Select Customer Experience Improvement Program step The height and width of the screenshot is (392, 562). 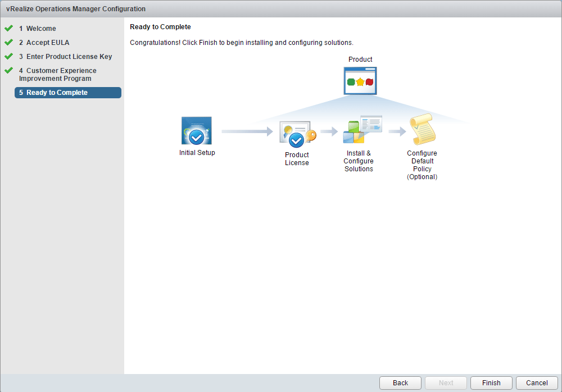tap(58, 75)
